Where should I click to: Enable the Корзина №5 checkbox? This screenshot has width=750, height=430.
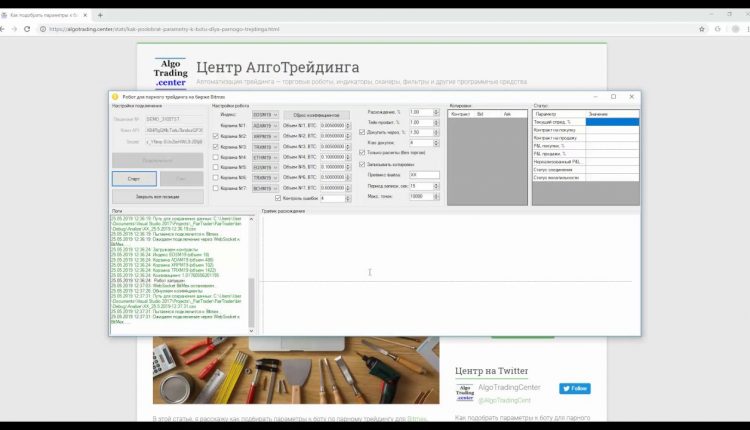point(216,167)
